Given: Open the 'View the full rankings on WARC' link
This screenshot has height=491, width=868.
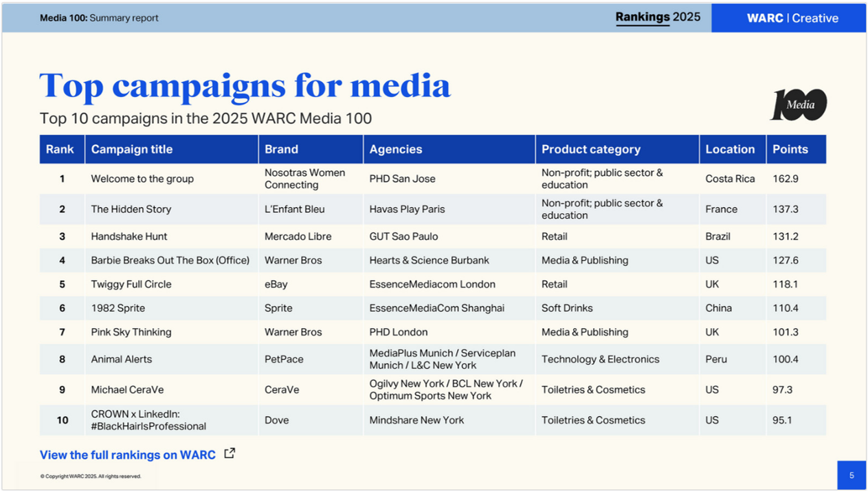Looking at the screenshot, I should (128, 455).
